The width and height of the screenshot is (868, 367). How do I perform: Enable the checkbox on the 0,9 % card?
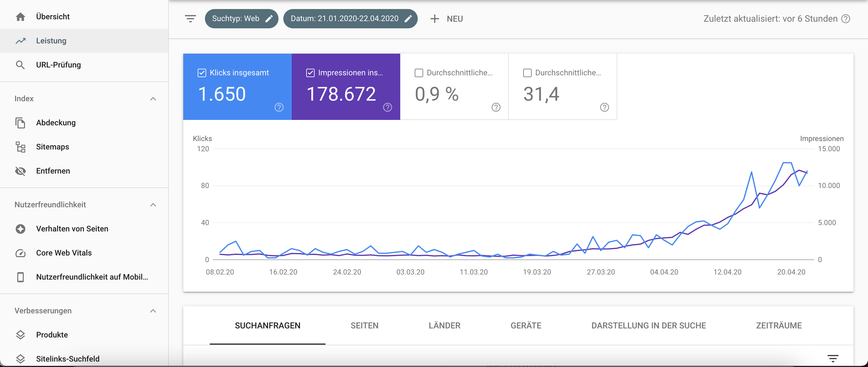[x=419, y=73]
